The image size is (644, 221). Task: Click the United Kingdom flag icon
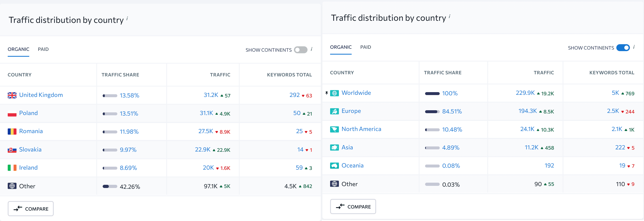coord(12,95)
